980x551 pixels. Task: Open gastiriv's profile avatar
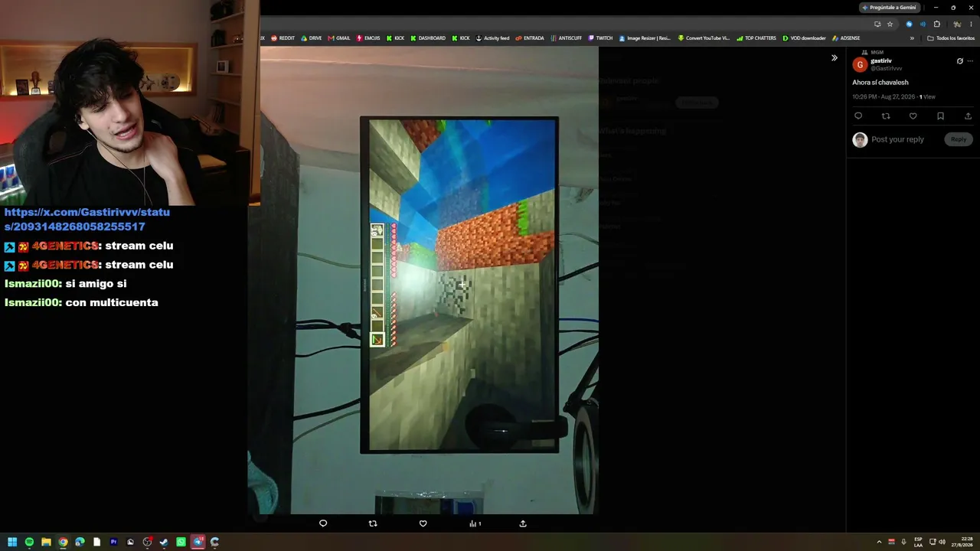coord(860,65)
